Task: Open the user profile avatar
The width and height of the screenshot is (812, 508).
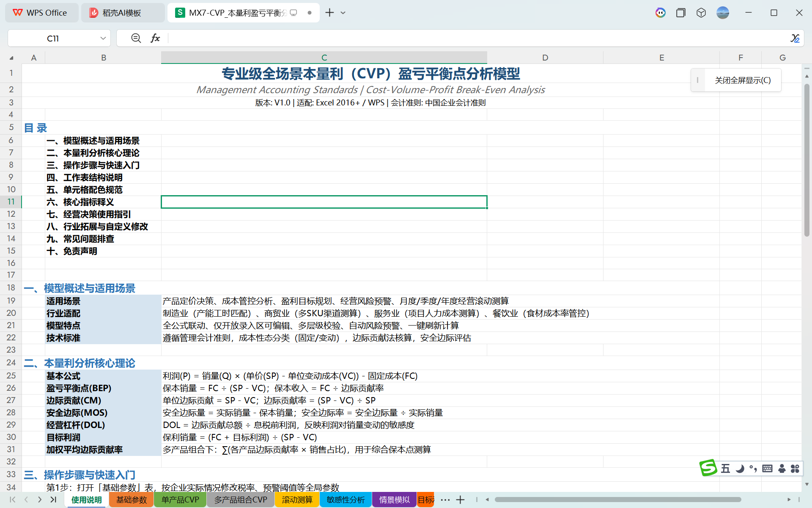Action: [x=723, y=13]
